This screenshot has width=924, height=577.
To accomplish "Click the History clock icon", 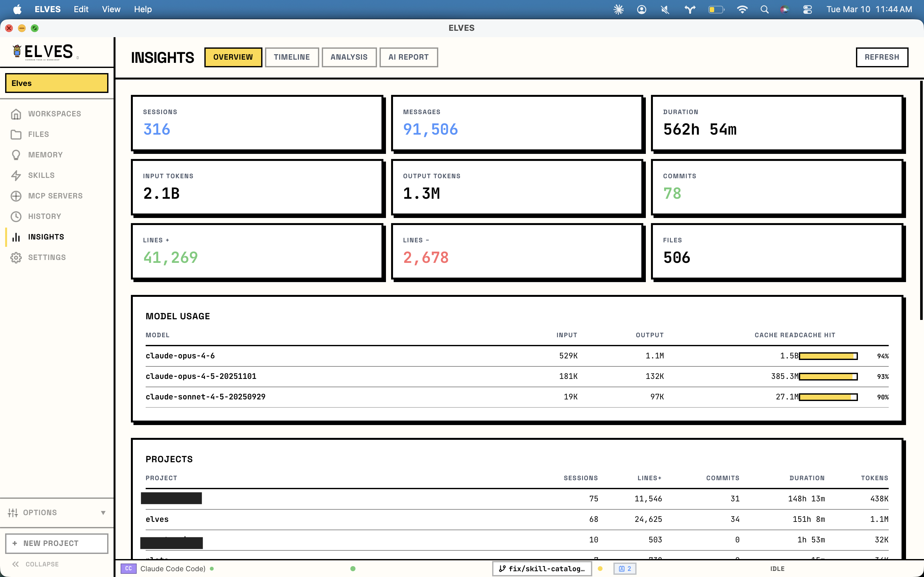I will [16, 216].
